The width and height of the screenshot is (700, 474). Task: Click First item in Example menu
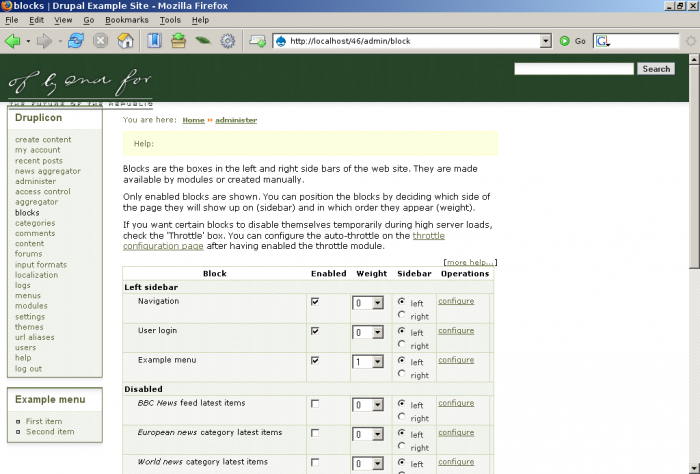[44, 421]
